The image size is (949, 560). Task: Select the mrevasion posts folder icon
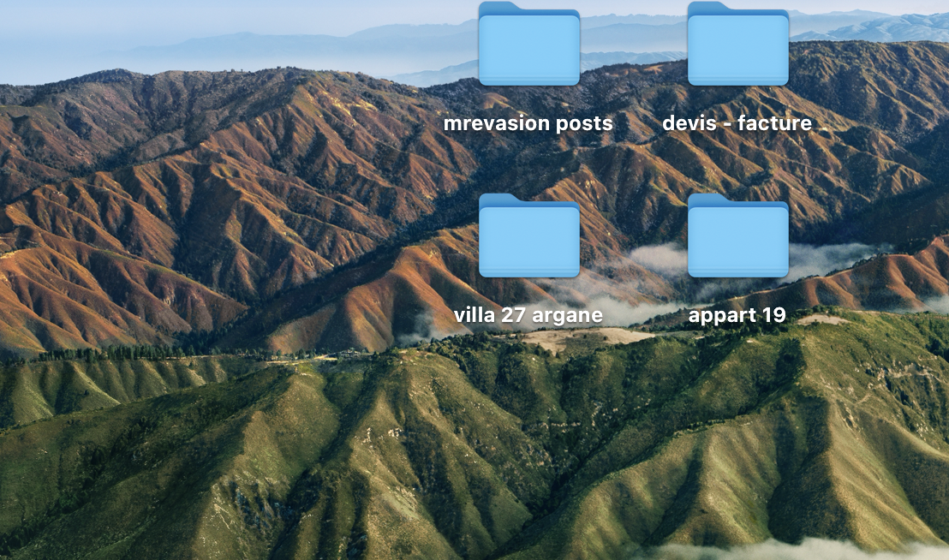tap(528, 47)
